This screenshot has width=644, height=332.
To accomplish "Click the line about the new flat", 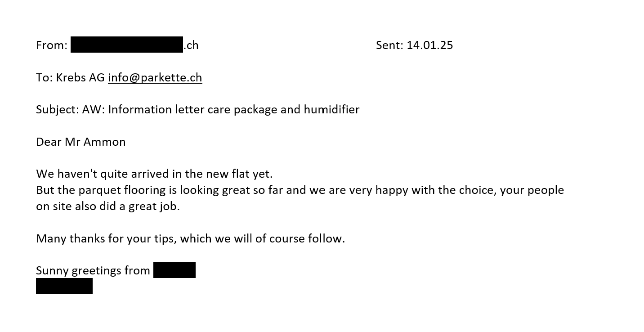I will point(154,174).
